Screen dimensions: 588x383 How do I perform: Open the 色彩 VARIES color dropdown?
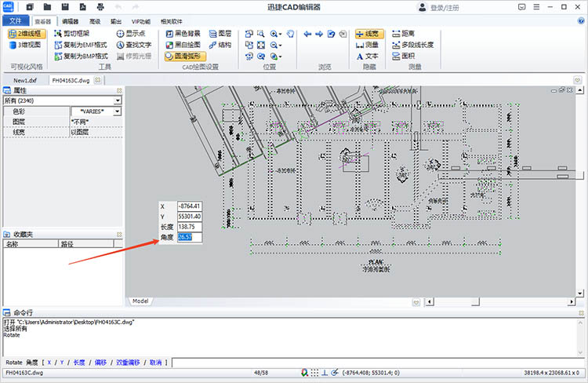(118, 111)
